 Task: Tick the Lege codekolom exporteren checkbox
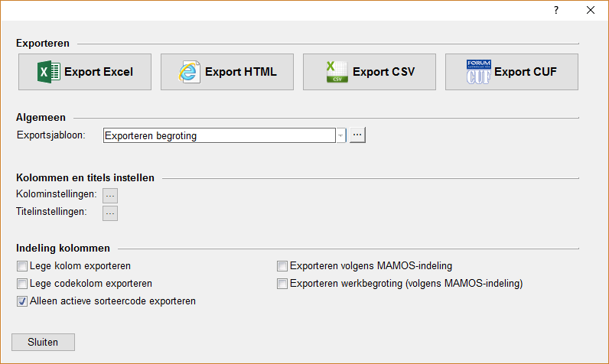(x=22, y=284)
